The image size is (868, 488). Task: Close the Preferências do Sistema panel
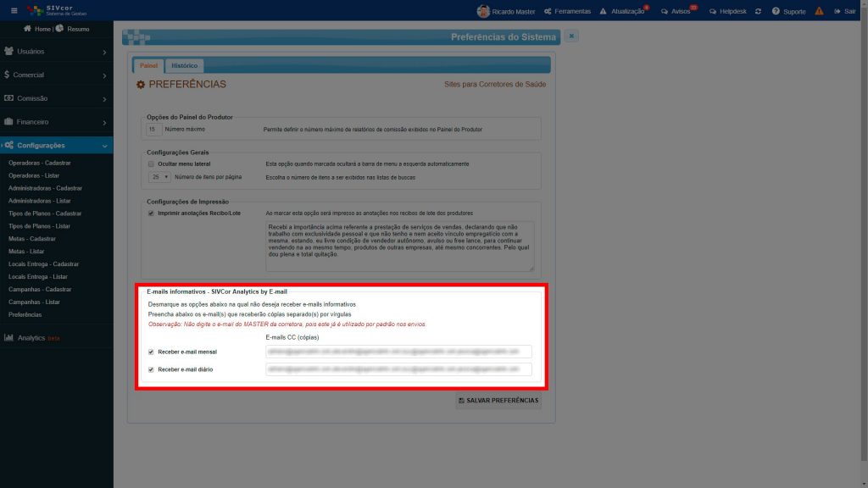click(571, 36)
